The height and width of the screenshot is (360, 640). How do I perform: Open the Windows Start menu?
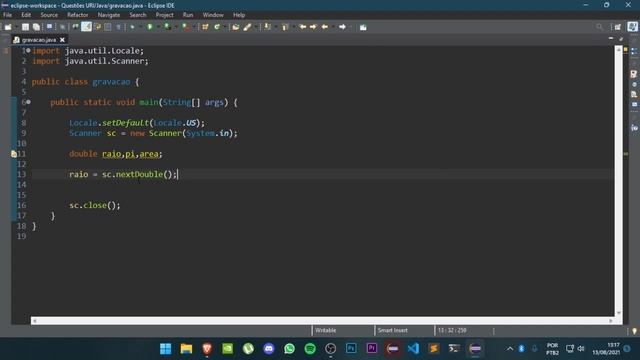166,349
